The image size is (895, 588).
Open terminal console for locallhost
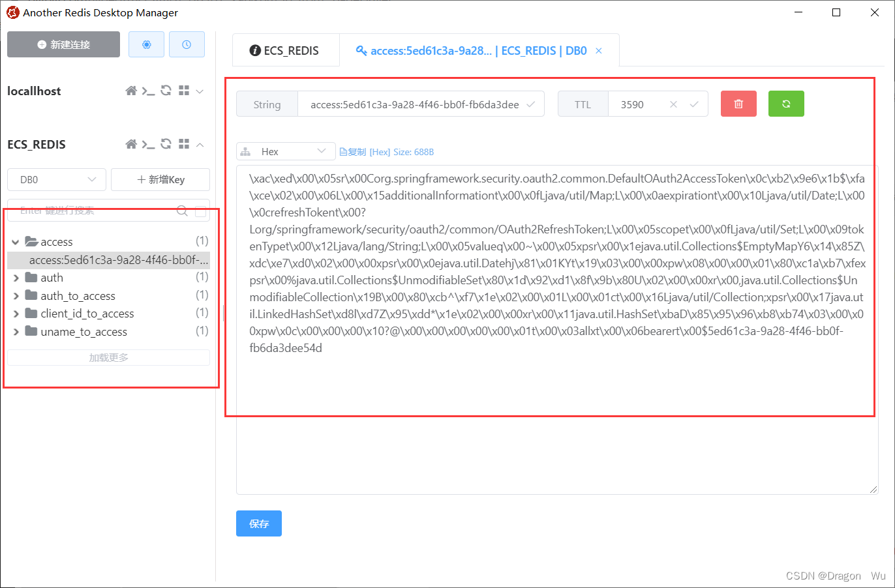point(149,91)
